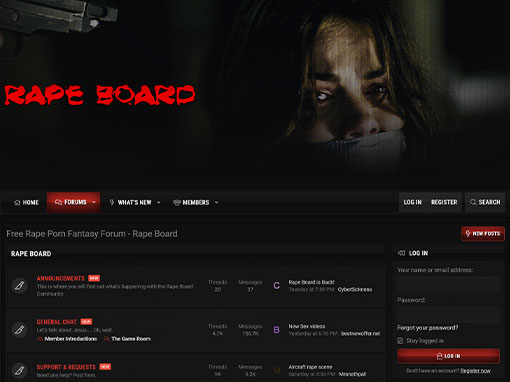Click the category header above Announcements

coord(31,254)
